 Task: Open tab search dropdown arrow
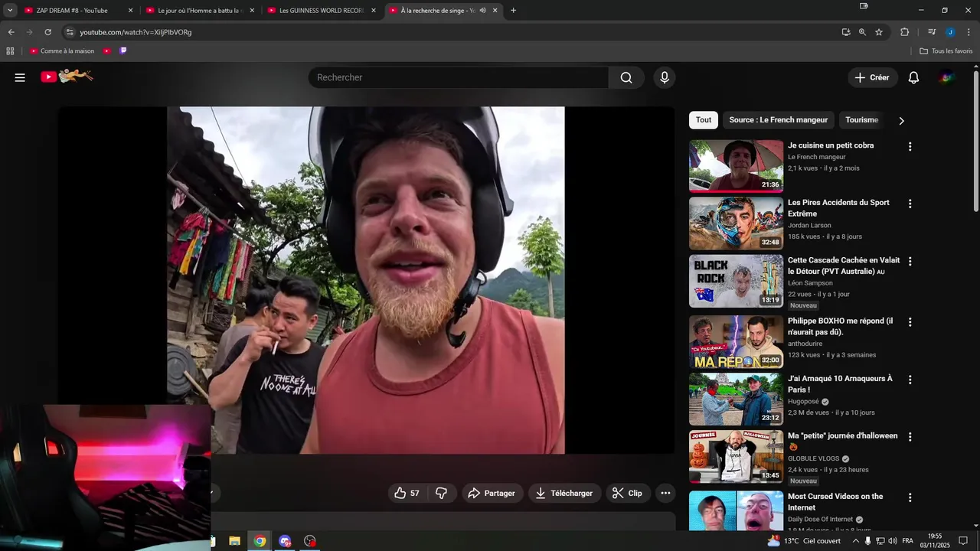(10, 10)
